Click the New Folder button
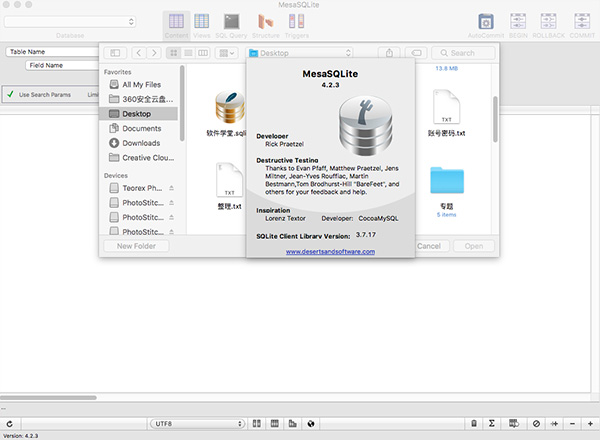 136,246
